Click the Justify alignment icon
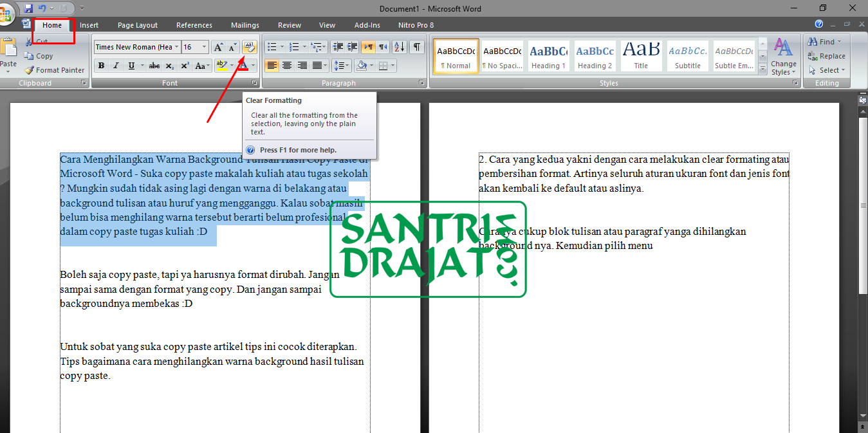Image resolution: width=868 pixels, height=433 pixels. 317,66
